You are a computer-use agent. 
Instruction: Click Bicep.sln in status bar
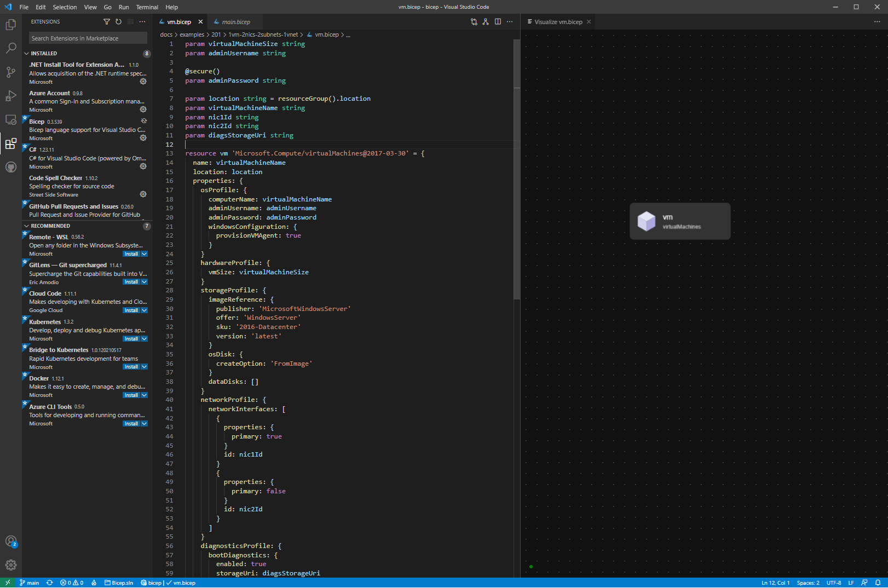click(119, 583)
